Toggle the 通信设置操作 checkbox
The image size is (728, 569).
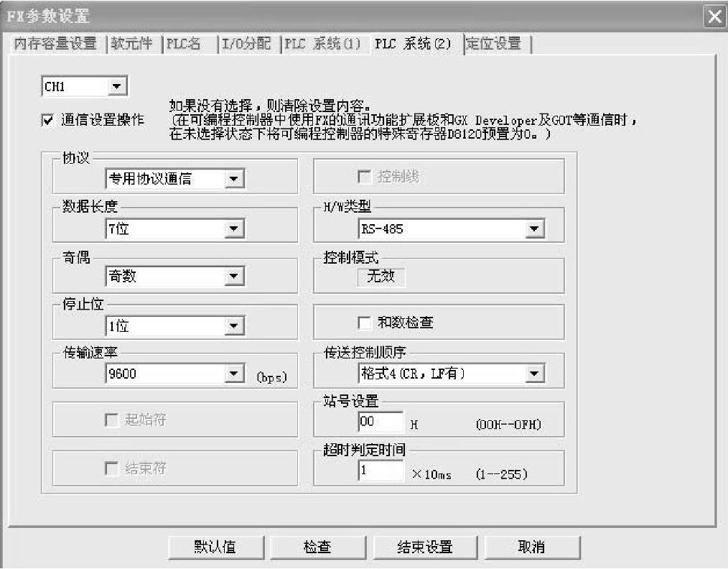(48, 120)
